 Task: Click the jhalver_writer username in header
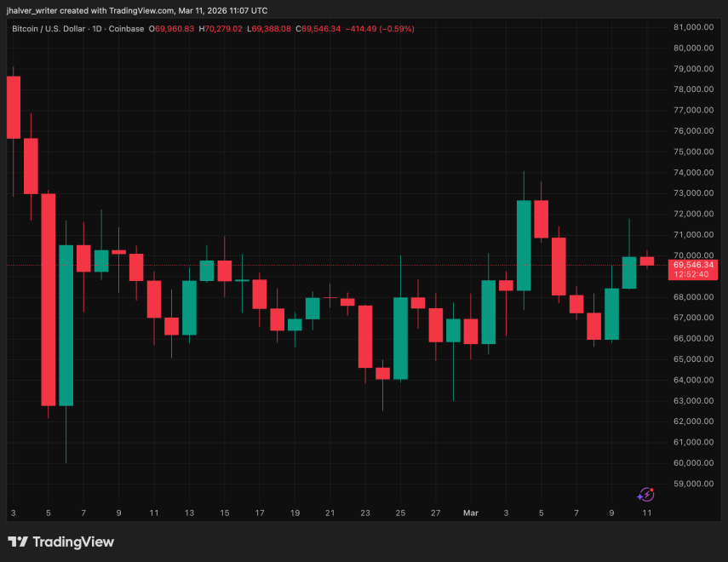35,10
